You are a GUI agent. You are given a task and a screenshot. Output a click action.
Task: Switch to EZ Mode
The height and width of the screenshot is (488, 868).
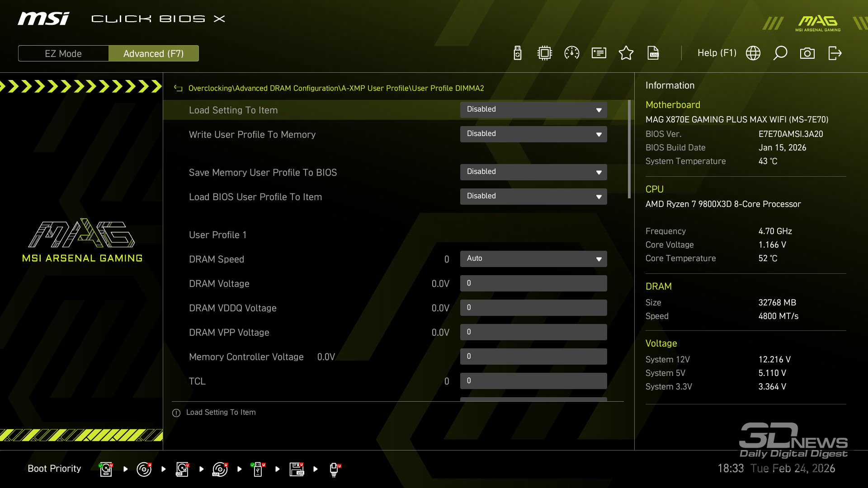[63, 53]
